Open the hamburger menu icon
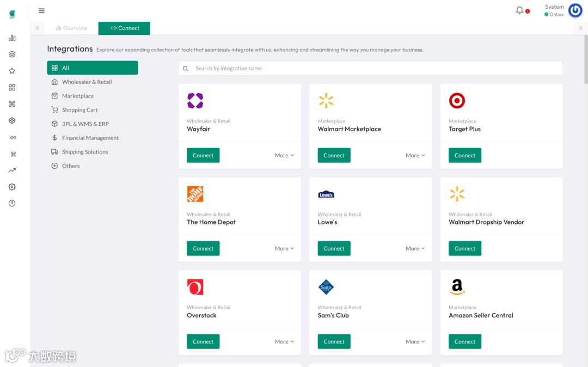588x367 pixels. pyautogui.click(x=42, y=10)
